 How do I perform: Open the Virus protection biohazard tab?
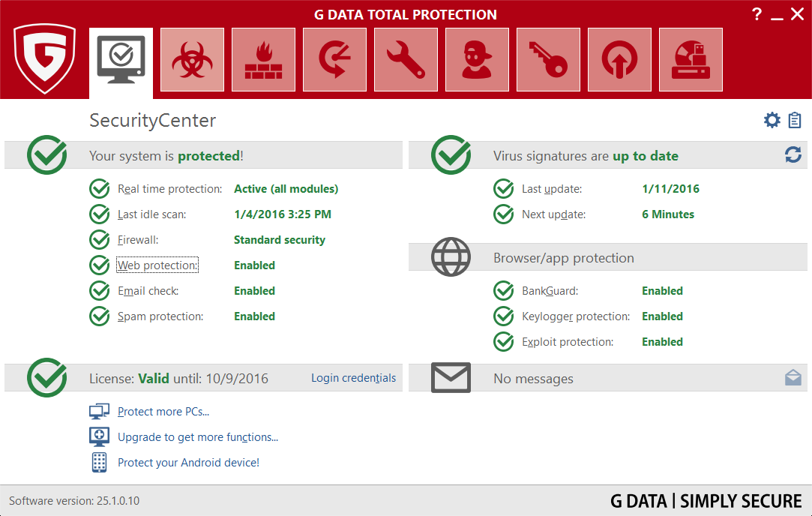pyautogui.click(x=192, y=59)
